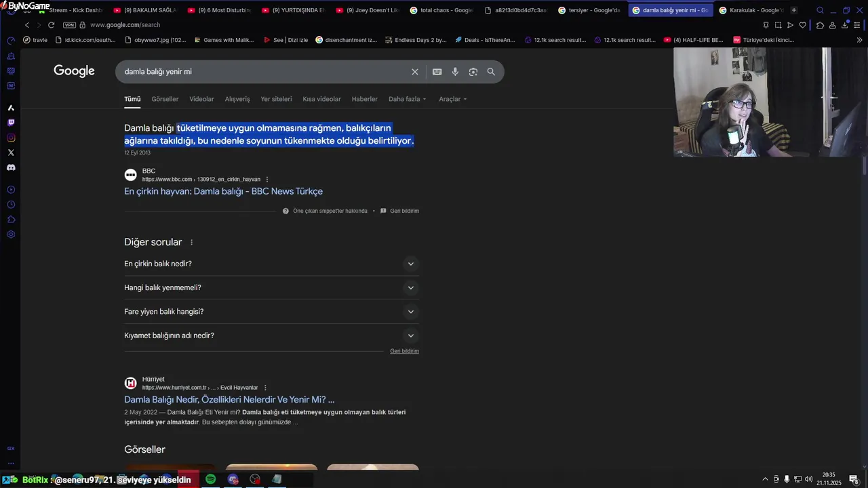Open the 'Araçlar' tools dropdown
868x488 pixels.
tap(453, 99)
